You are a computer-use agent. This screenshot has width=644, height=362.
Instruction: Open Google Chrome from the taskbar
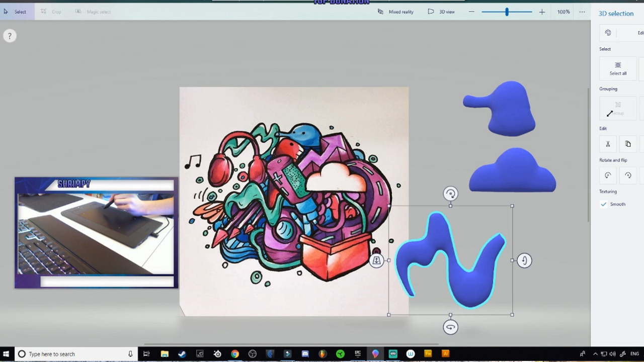pyautogui.click(x=235, y=354)
